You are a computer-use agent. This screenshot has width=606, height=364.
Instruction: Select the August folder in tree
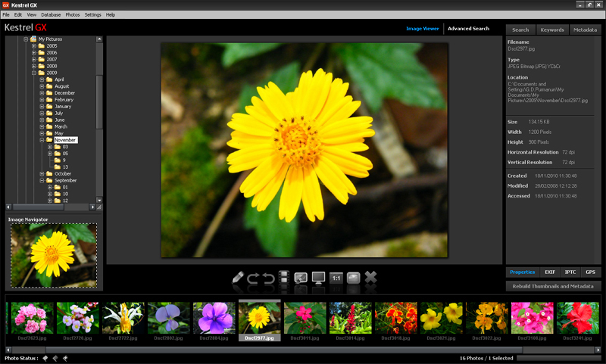point(62,86)
